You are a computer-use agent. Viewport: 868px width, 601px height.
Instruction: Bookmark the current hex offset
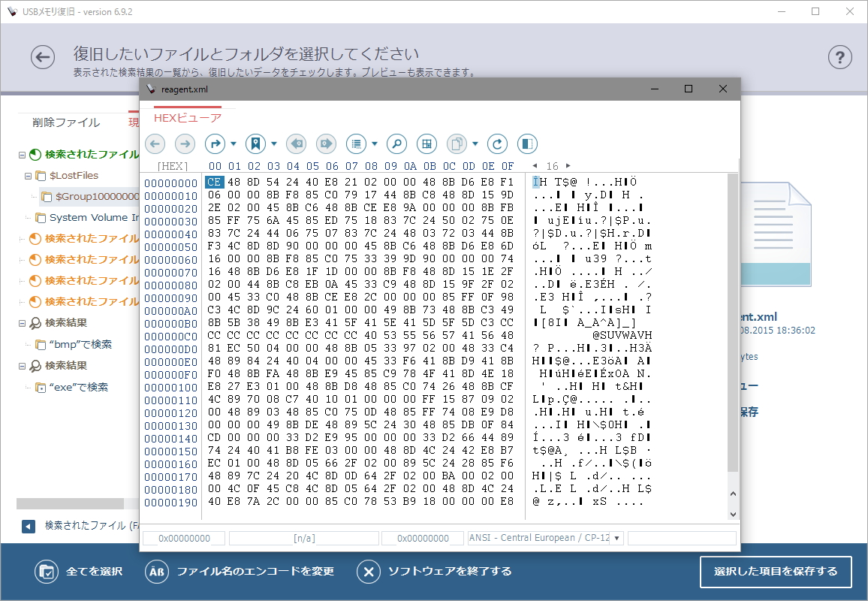(x=257, y=143)
